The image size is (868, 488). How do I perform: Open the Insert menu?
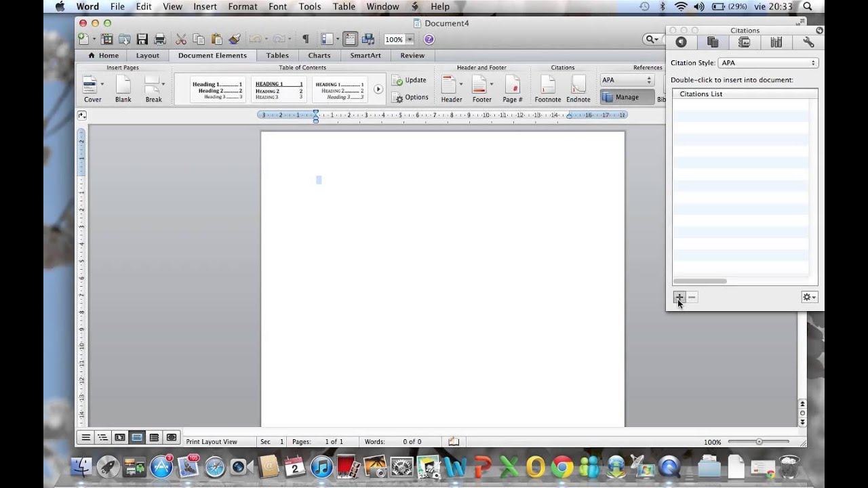(x=205, y=7)
